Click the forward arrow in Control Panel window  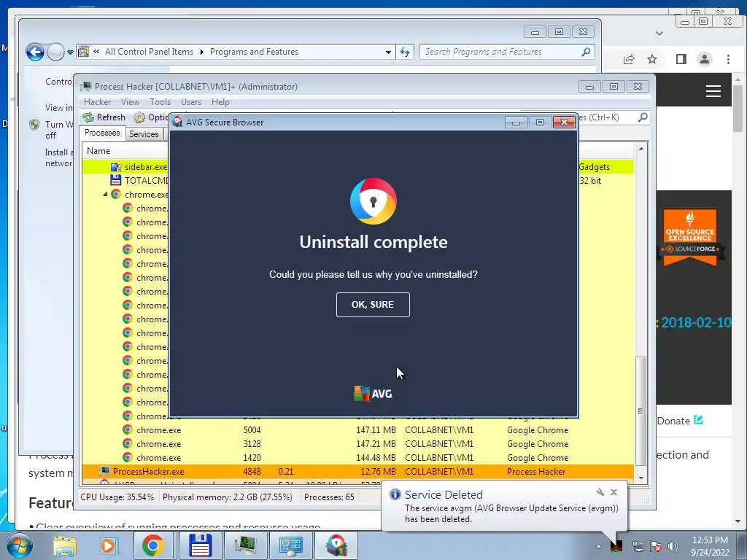(x=55, y=52)
